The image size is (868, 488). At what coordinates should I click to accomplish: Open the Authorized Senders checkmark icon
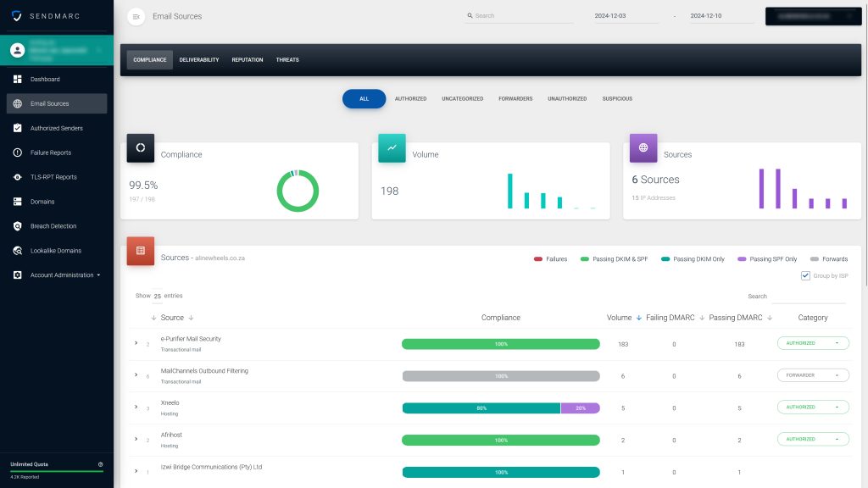tap(18, 128)
